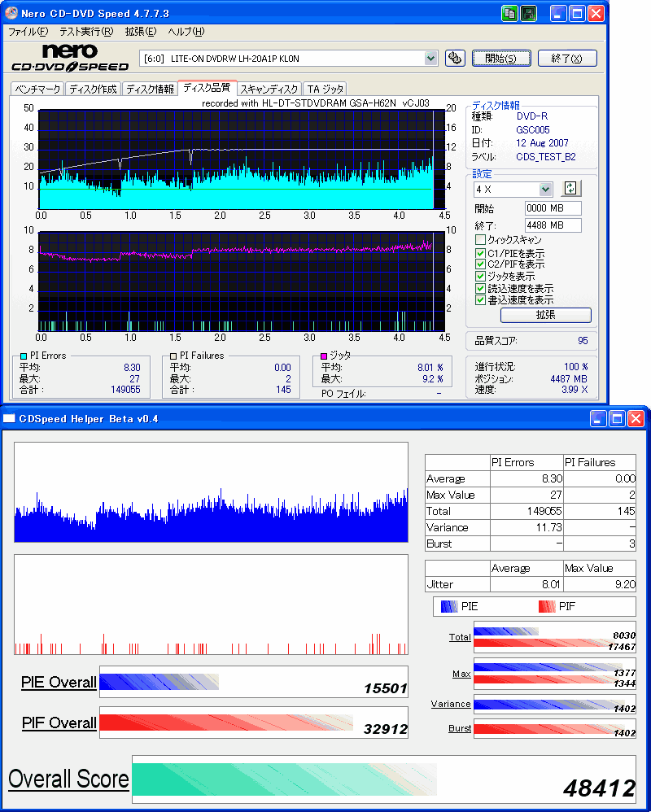Click the PIF Overall label
This screenshot has height=812, width=651.
[59, 723]
